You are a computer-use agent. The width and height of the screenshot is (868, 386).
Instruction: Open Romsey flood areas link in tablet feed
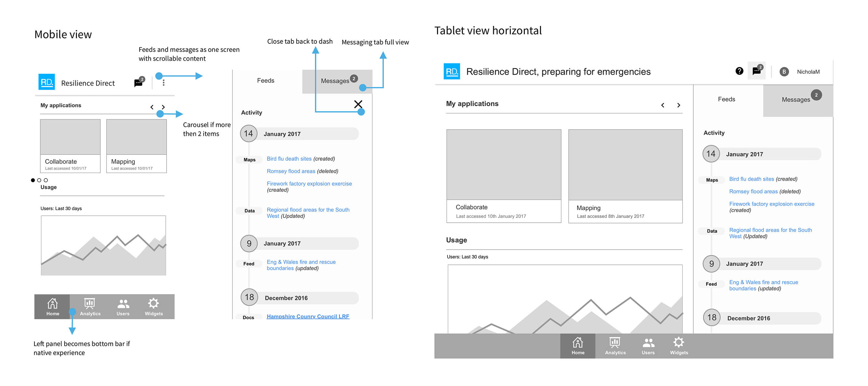coord(753,191)
